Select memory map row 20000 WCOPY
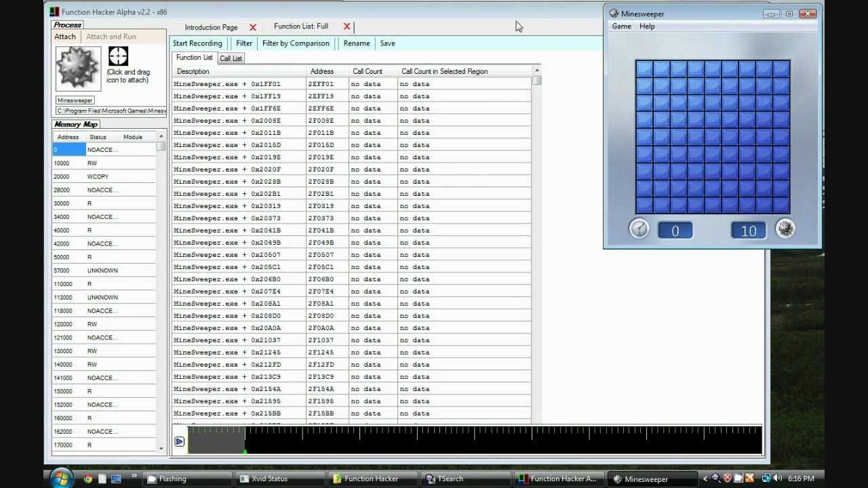 pyautogui.click(x=104, y=177)
